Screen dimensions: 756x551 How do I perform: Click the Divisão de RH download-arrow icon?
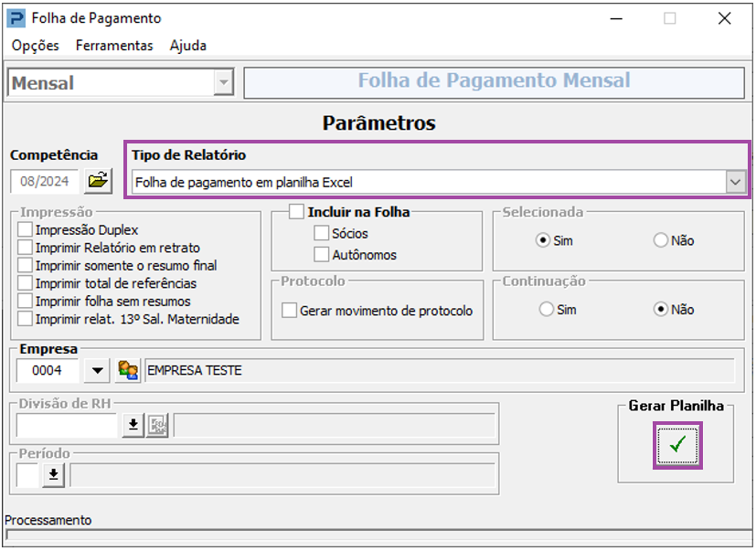(x=133, y=426)
